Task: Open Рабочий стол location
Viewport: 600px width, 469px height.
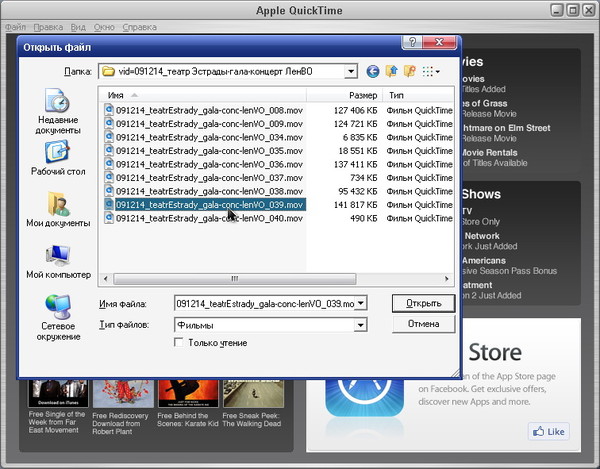Action: [x=58, y=158]
